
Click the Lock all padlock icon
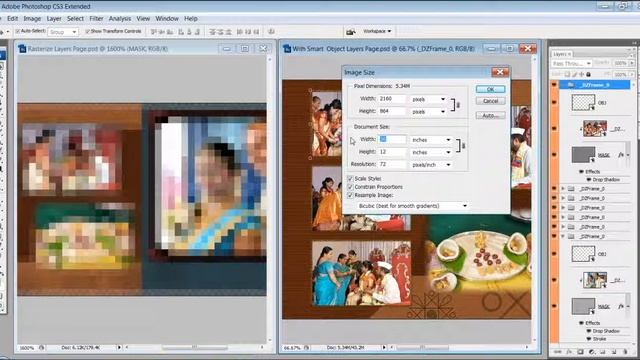pos(588,74)
